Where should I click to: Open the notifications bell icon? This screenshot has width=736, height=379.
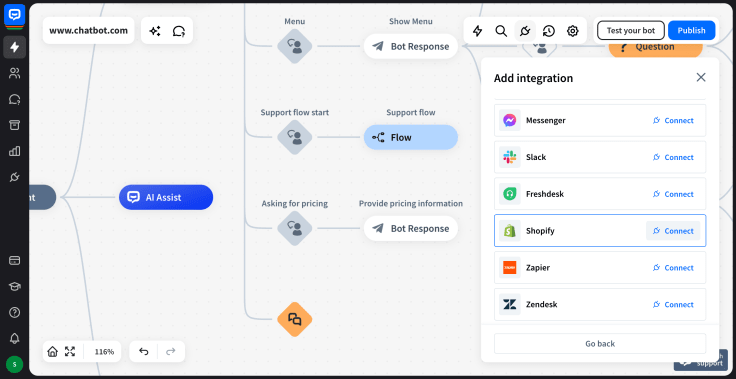coord(15,338)
